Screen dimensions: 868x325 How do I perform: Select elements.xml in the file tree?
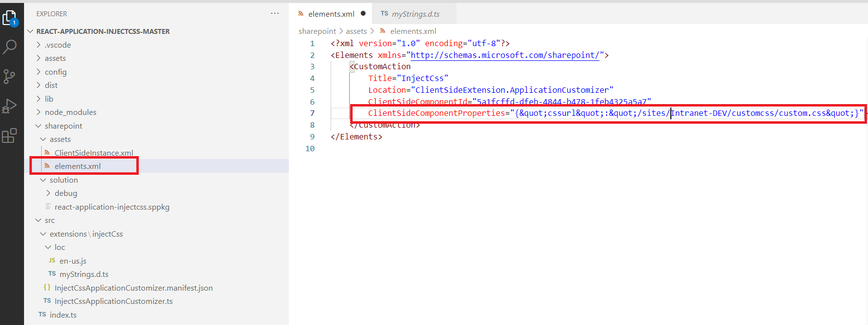77,166
